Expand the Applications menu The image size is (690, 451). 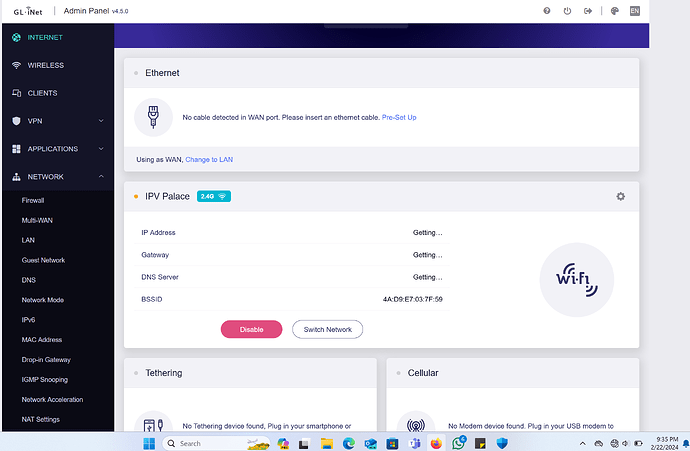[x=56, y=149]
